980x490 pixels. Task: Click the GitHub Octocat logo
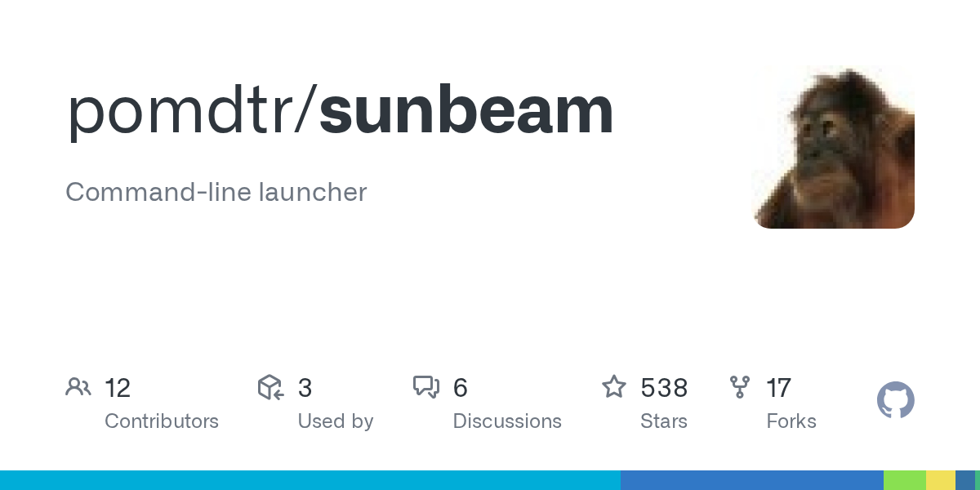tap(895, 401)
